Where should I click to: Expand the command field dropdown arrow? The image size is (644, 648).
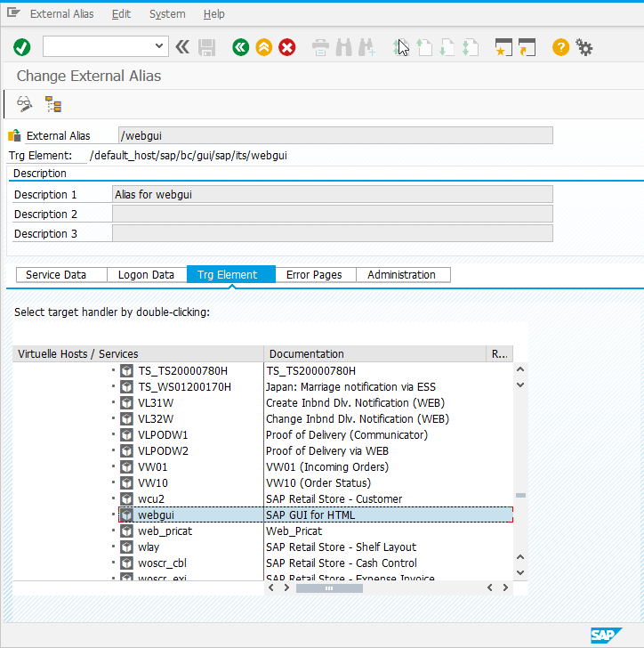point(159,46)
